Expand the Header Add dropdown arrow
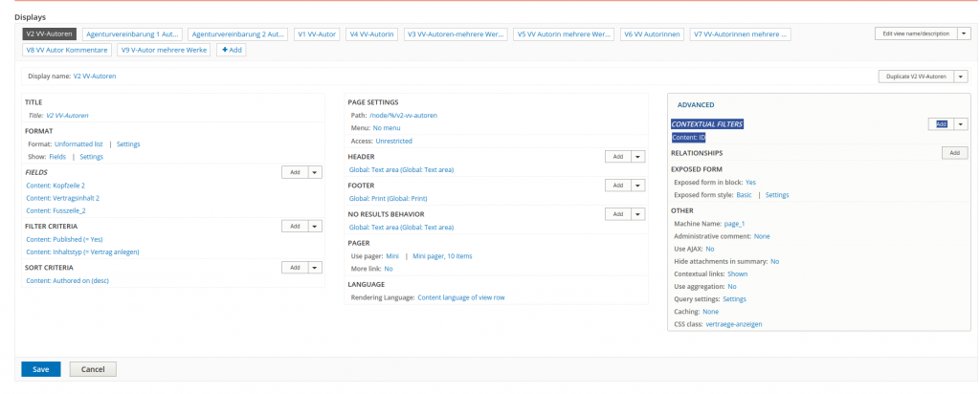This screenshot has height=394, width=980. pos(639,157)
